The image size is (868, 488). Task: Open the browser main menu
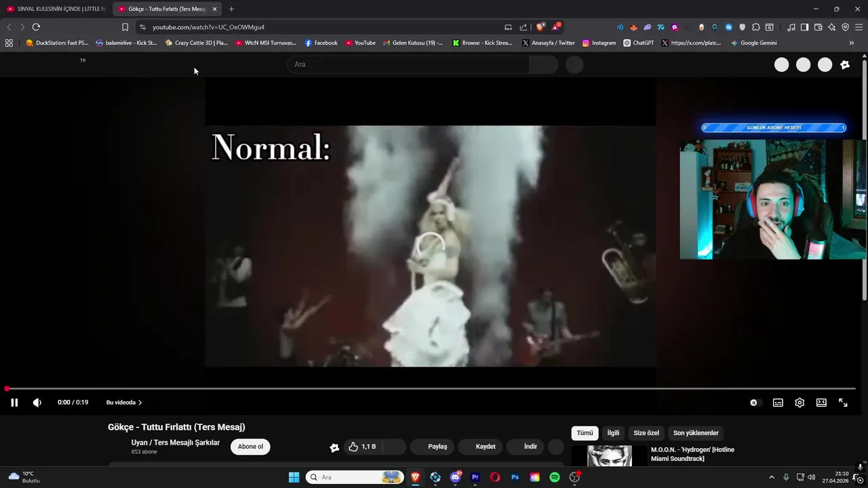pyautogui.click(x=859, y=27)
